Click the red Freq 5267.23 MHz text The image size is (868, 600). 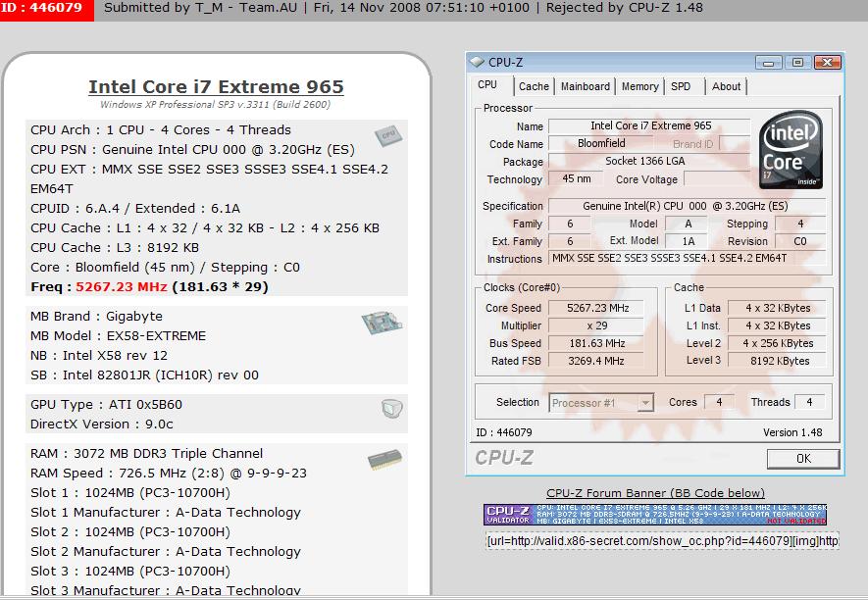122,286
